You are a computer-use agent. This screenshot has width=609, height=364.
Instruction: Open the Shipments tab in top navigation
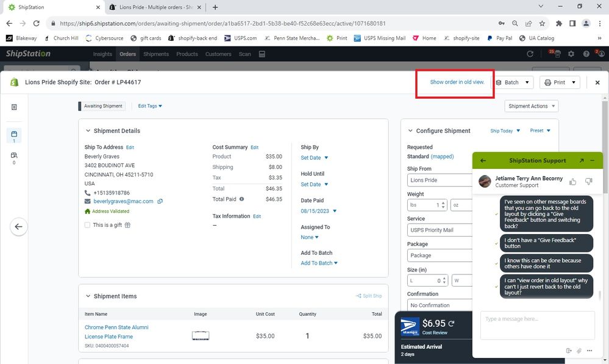tap(156, 54)
